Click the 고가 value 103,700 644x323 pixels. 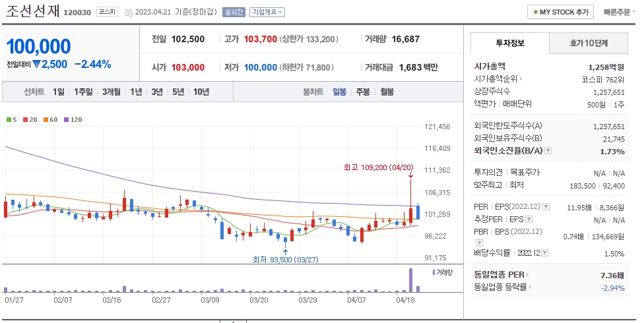[261, 39]
